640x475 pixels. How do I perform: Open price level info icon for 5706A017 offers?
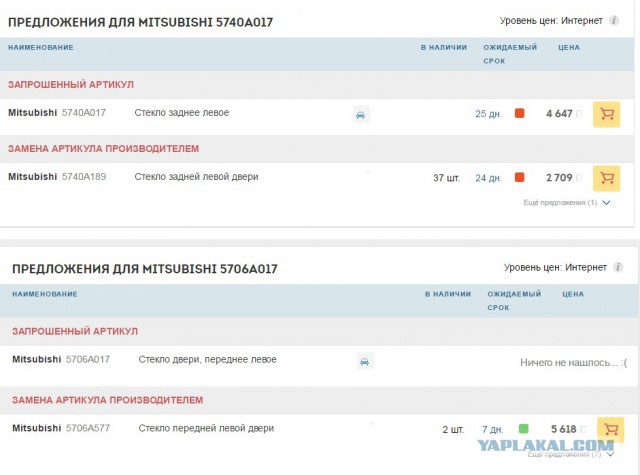tap(618, 267)
